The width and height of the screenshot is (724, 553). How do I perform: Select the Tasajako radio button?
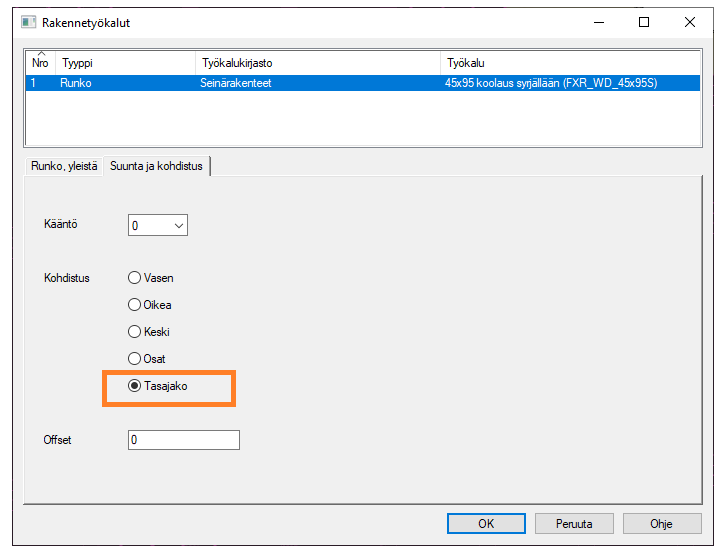pyautogui.click(x=135, y=386)
